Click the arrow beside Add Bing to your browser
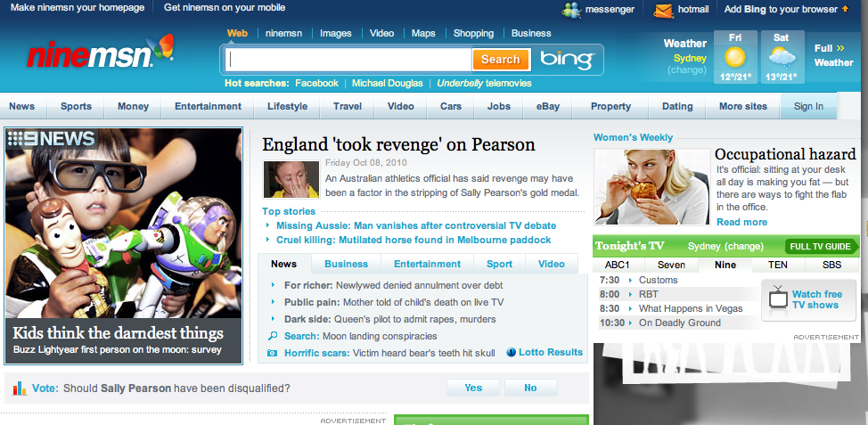The width and height of the screenshot is (868, 425). (846, 9)
